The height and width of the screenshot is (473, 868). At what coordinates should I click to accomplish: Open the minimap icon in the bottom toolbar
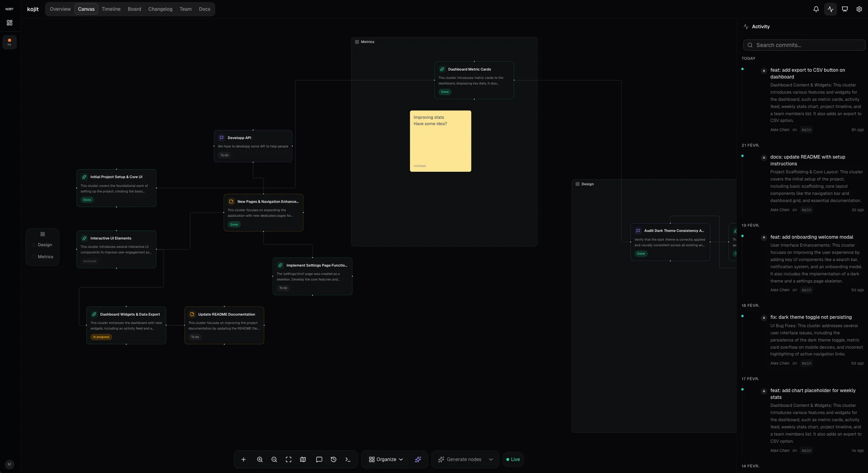tap(303, 459)
